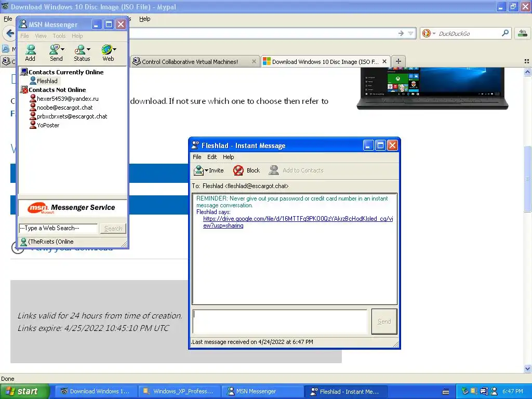Click the Search button in MSN Messenger
Screen dimensions: 532x399
(113, 229)
